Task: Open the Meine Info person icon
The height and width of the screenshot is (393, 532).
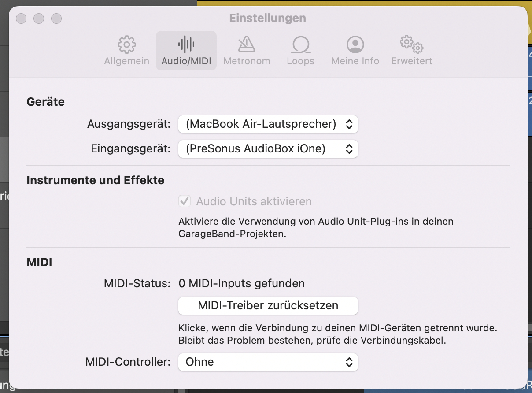Action: coord(355,44)
